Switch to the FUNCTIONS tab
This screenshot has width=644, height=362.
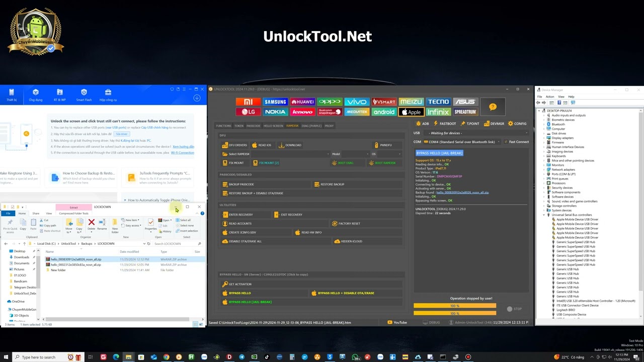(x=223, y=126)
